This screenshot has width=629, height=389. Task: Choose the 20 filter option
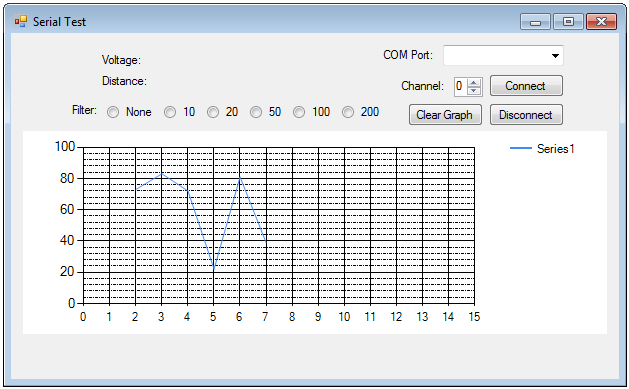(213, 112)
